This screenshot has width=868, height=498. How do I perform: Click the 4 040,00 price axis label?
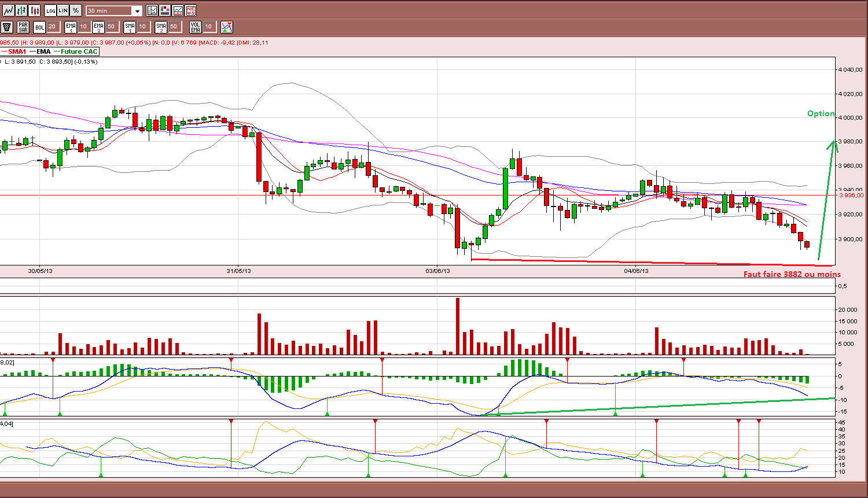tap(851, 70)
